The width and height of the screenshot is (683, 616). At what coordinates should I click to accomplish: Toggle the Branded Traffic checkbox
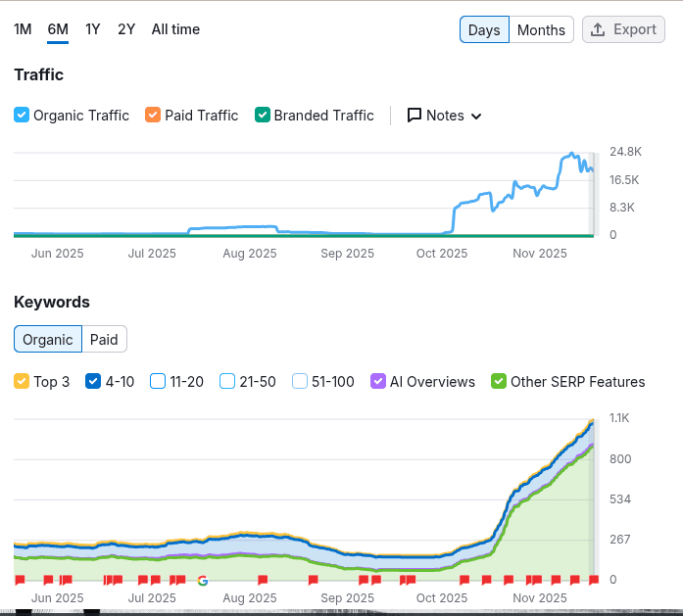pyautogui.click(x=262, y=116)
